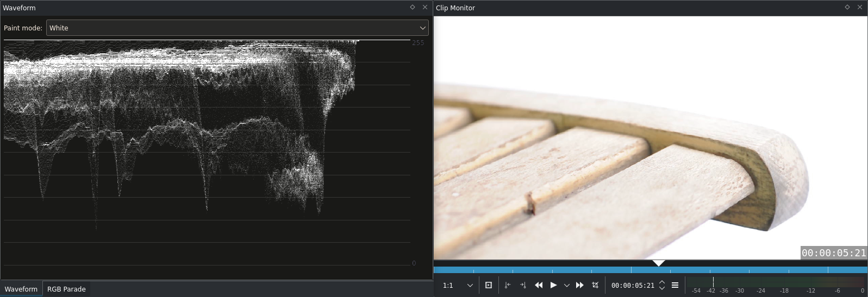Screen dimensions: 868x297
Task: Open the monitor hamburger menu
Action: click(675, 285)
